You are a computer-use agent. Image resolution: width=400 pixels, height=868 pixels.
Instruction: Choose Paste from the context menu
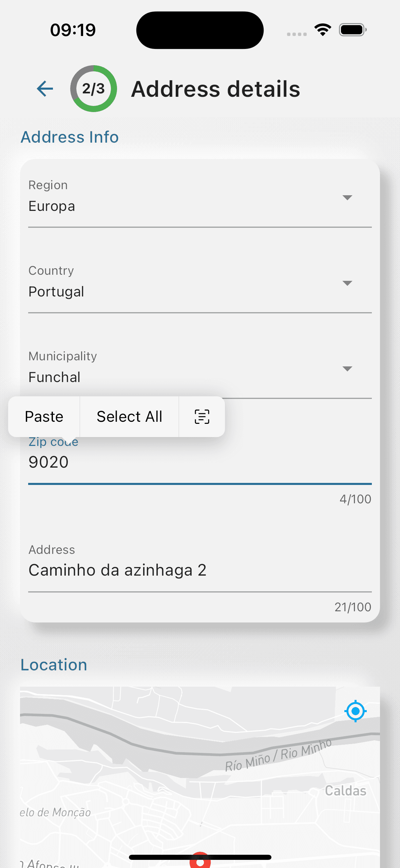point(44,417)
